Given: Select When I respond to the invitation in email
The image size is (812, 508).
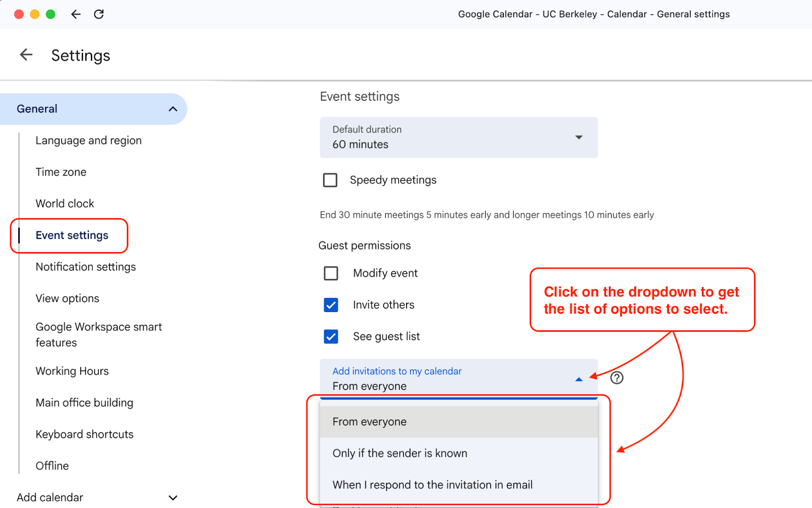Looking at the screenshot, I should coord(432,485).
